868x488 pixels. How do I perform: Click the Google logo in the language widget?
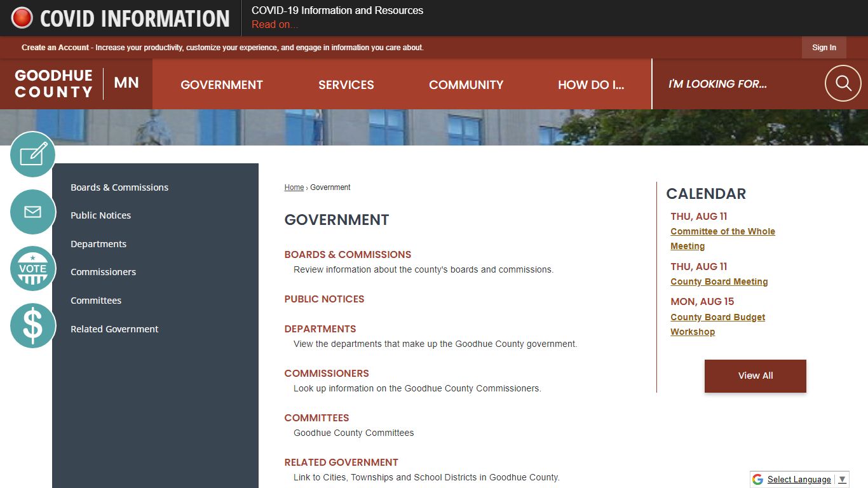tap(757, 479)
